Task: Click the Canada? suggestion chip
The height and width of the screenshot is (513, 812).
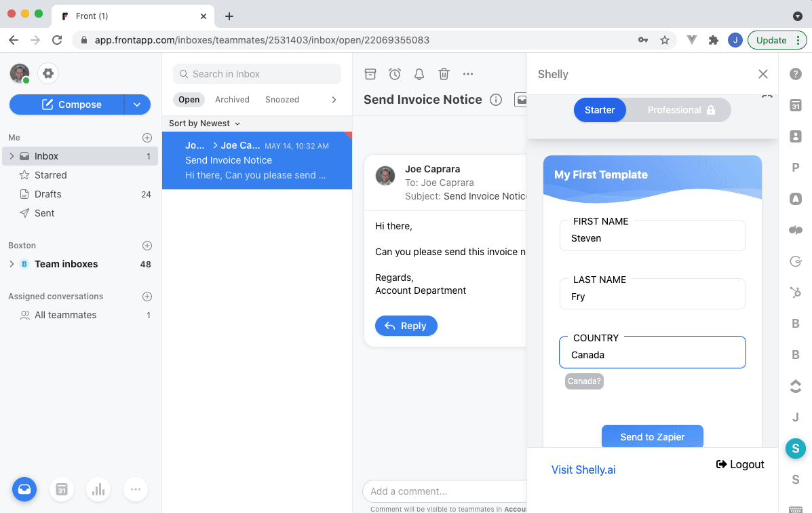Action: [584, 381]
